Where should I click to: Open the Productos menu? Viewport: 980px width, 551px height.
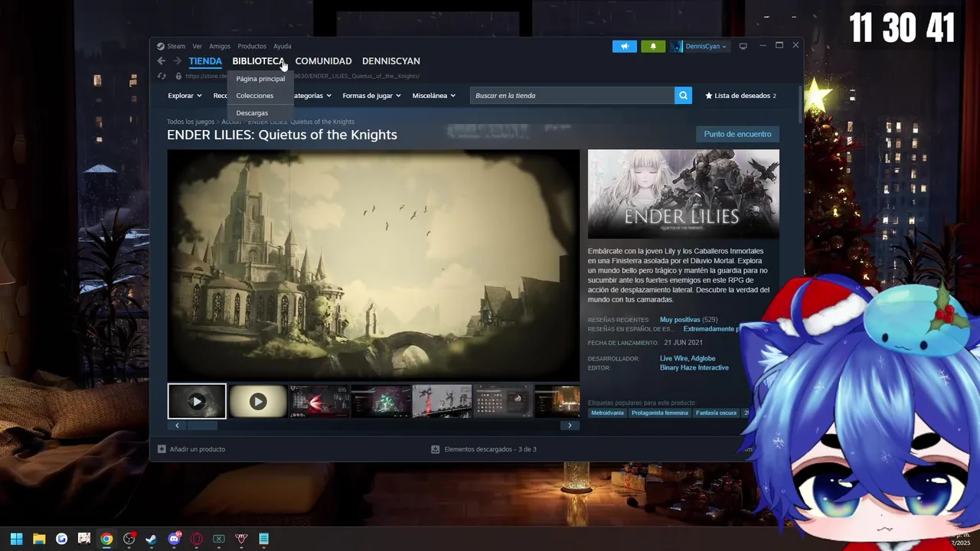(x=252, y=46)
